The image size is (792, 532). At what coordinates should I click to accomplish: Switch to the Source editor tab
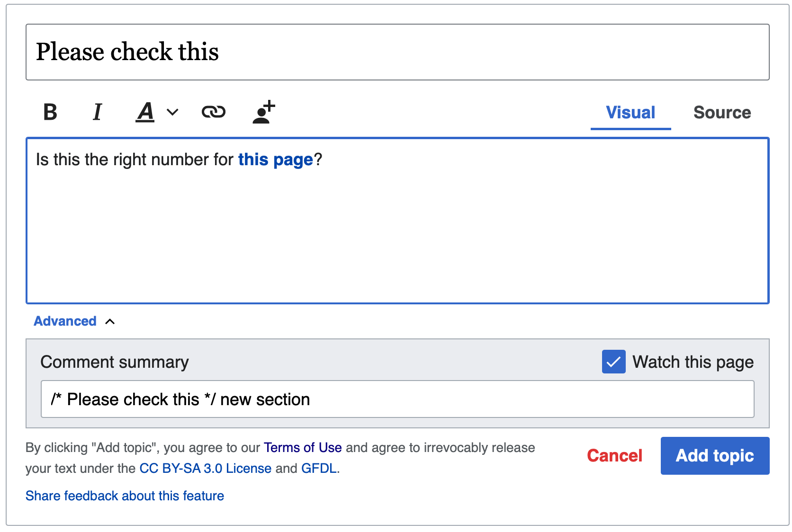tap(722, 113)
